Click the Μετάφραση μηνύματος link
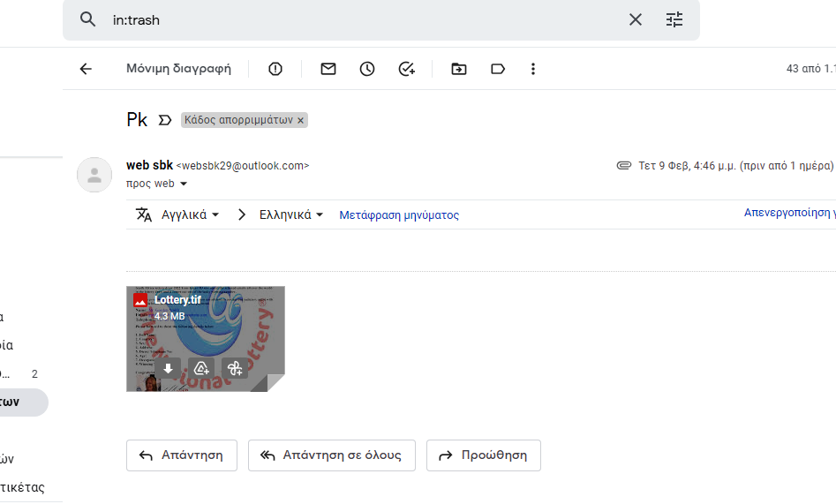 coord(399,214)
